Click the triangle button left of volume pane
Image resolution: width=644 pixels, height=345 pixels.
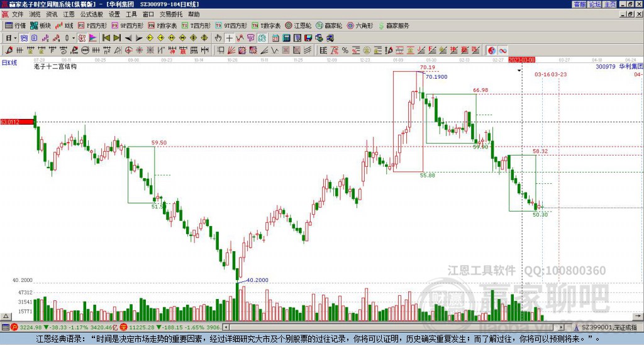click(x=5, y=316)
